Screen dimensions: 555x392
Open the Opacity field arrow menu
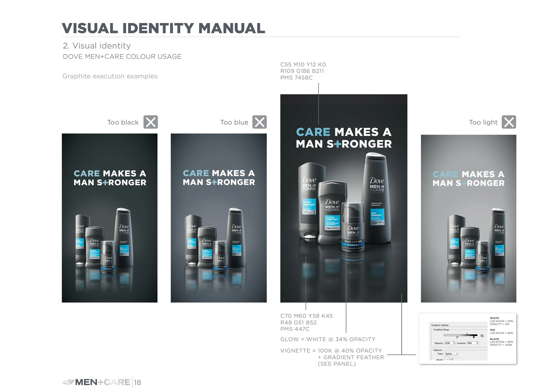[454, 343]
